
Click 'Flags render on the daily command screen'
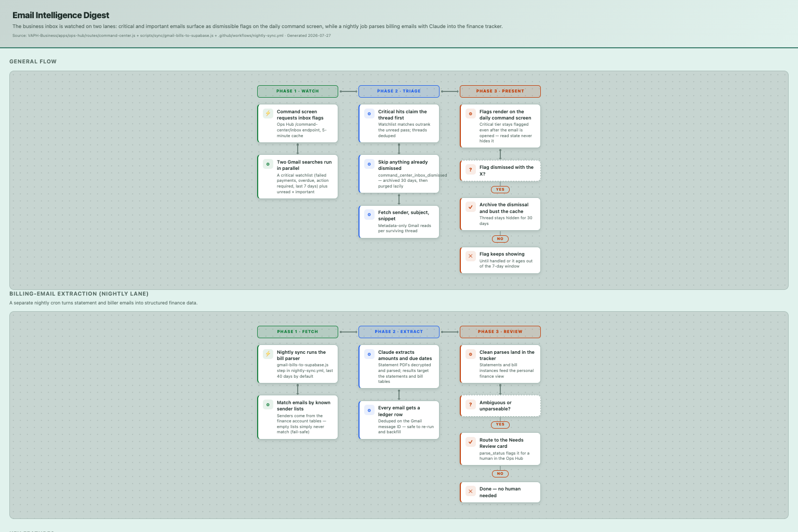click(505, 115)
